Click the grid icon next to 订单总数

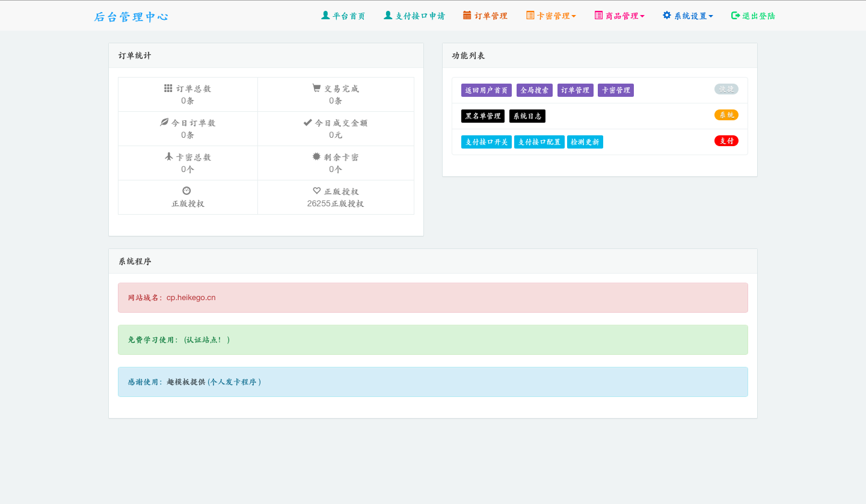pos(168,88)
